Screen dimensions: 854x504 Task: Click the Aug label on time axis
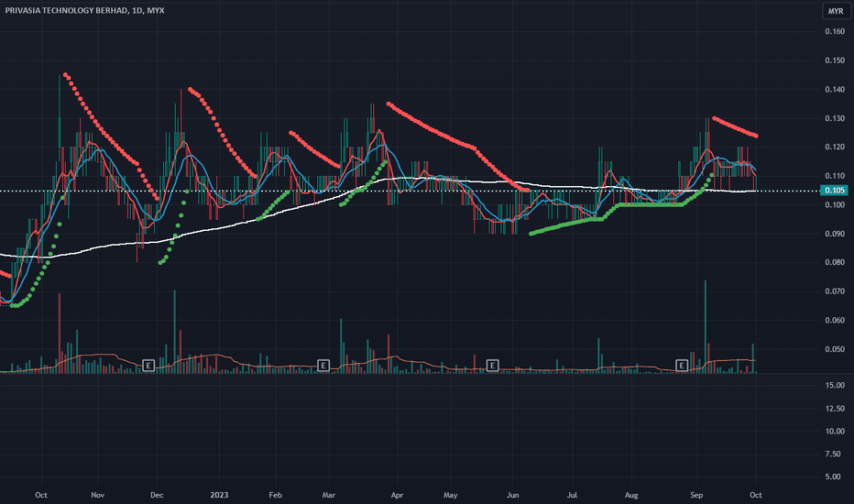tap(631, 495)
